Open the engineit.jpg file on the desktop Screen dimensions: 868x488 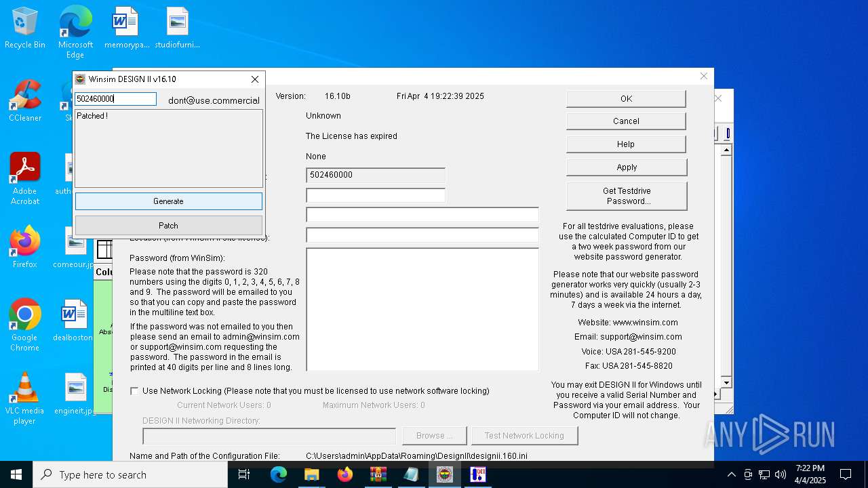(75, 393)
